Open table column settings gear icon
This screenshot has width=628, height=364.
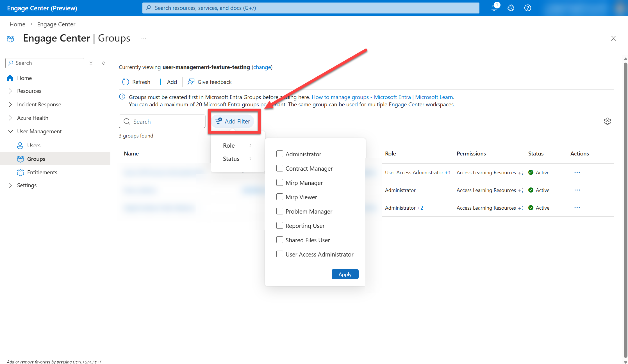pyautogui.click(x=607, y=121)
